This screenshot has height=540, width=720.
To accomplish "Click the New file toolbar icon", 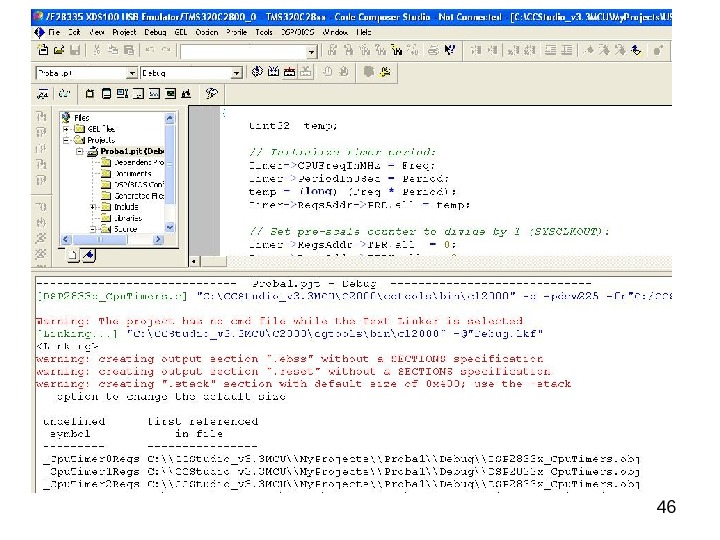I will 43,50.
